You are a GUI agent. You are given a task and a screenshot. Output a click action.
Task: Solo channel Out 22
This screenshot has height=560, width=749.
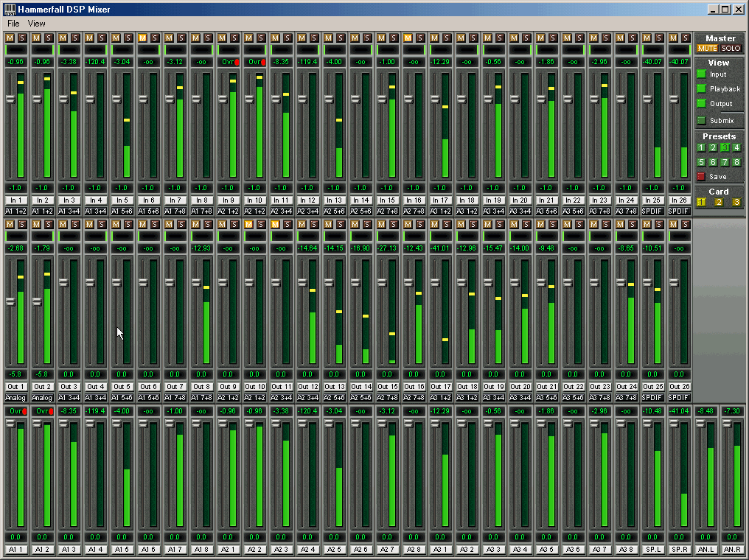click(579, 224)
